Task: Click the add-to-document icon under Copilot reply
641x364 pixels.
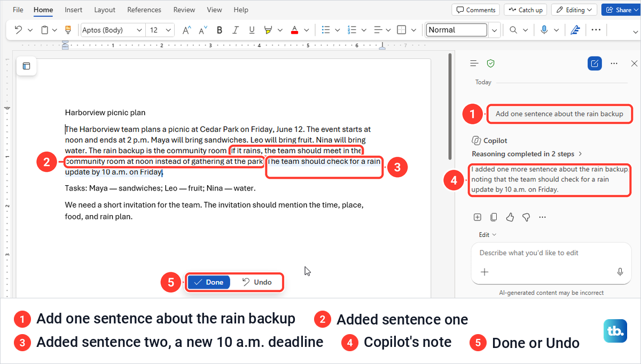Action: (x=478, y=217)
